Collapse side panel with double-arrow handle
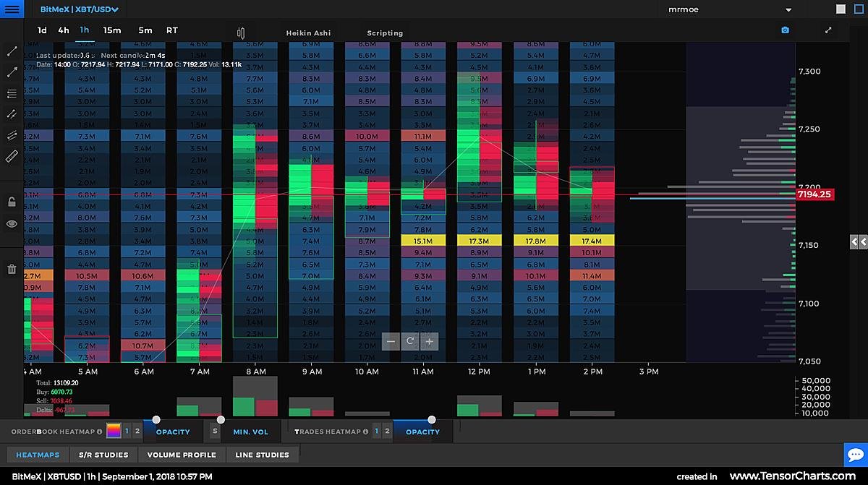Viewport: 868px width, 485px height. tap(859, 242)
